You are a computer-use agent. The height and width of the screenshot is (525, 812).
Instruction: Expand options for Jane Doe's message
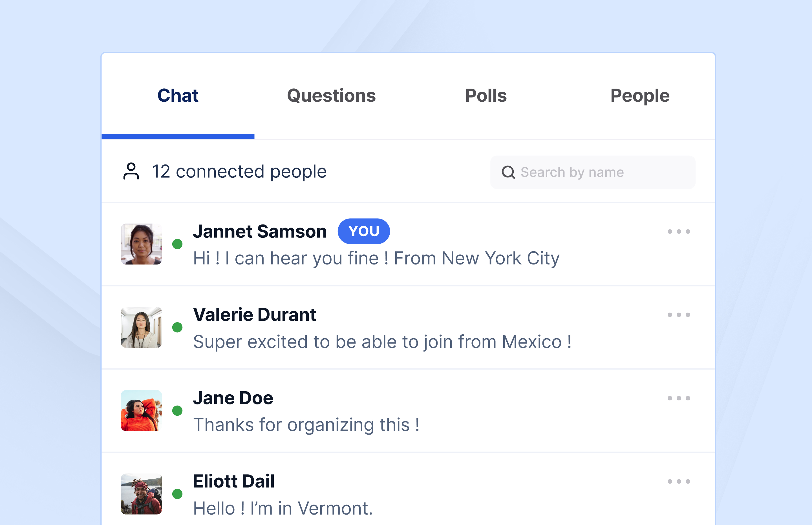(678, 398)
